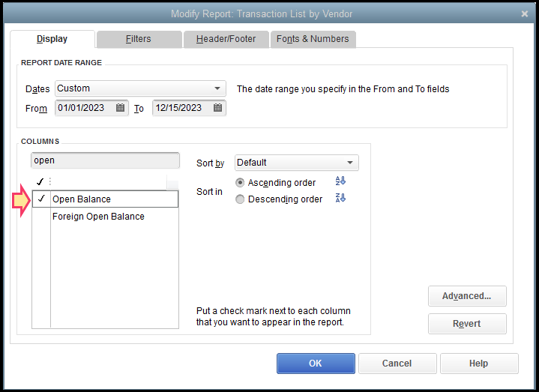The width and height of the screenshot is (539, 392).
Task: Go to Fonts & Numbers tab
Action: [x=313, y=39]
